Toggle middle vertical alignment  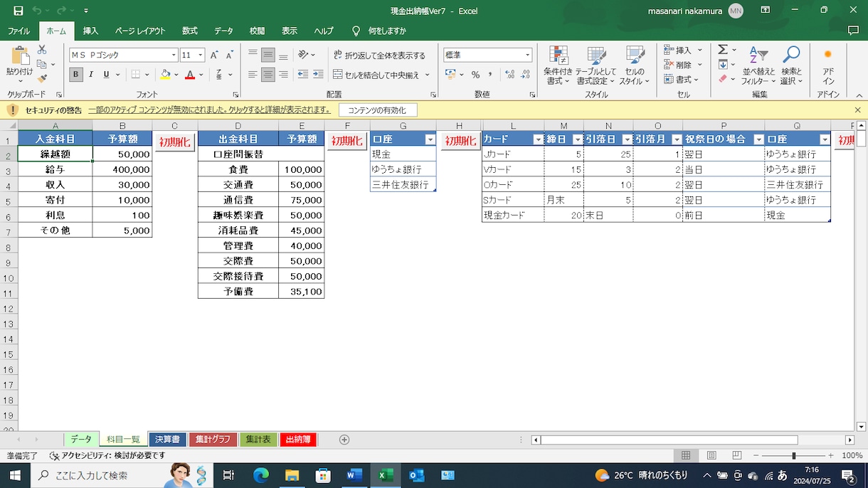coord(268,55)
